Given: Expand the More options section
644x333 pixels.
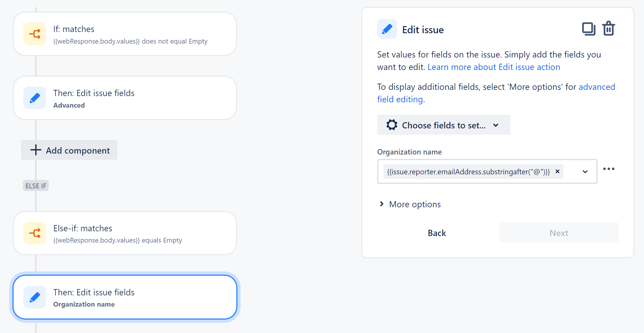Looking at the screenshot, I should (410, 204).
